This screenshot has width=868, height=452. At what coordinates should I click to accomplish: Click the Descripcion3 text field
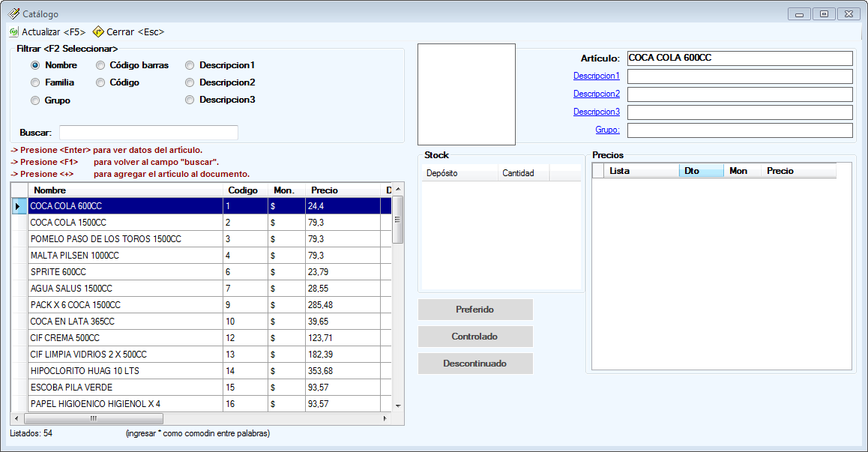(740, 112)
